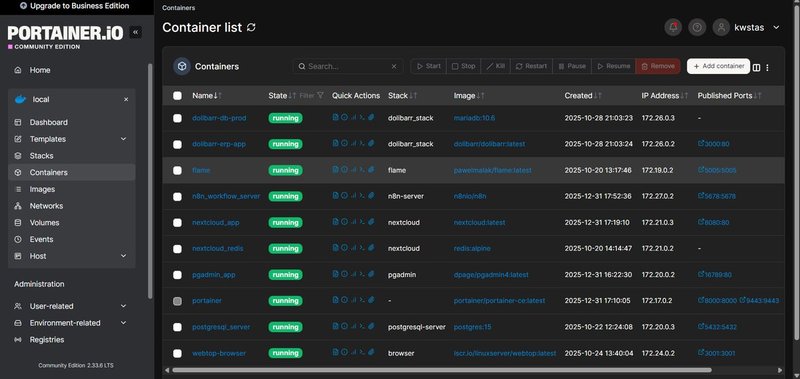Viewport: 800px width, 379px height.
Task: Open console for portainer container
Action: [x=362, y=300]
